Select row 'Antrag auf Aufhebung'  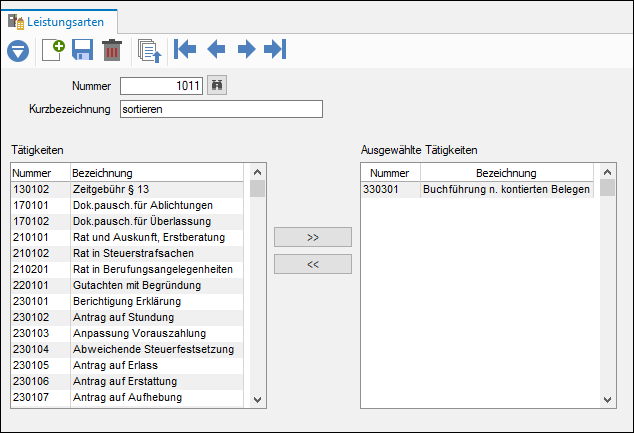point(127,397)
